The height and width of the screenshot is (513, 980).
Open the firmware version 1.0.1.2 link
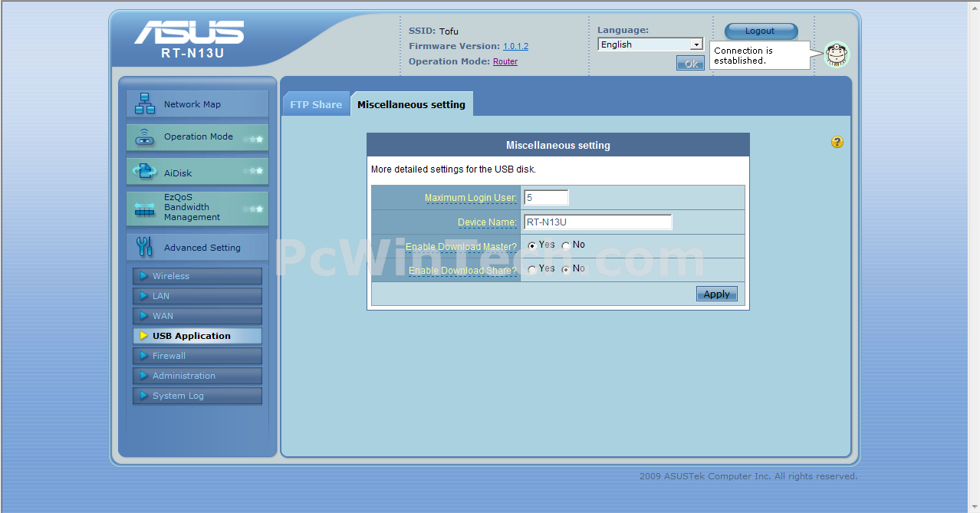click(515, 46)
